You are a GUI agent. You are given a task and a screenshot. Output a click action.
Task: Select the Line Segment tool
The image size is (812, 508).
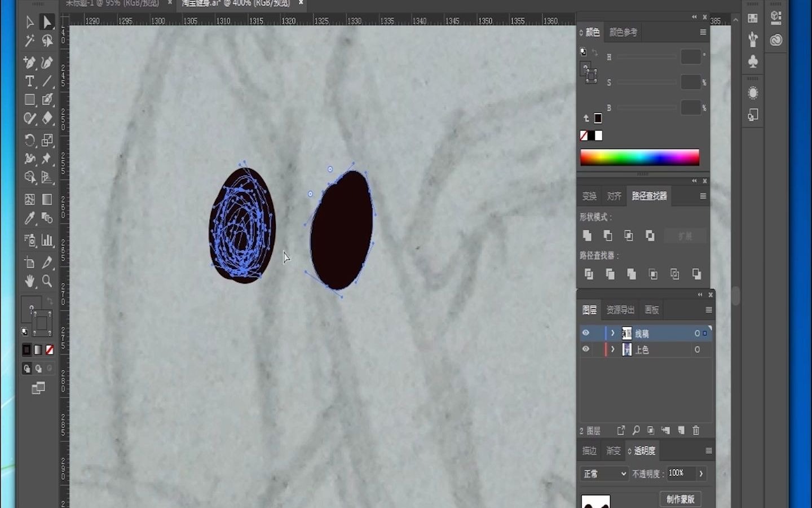(47, 81)
